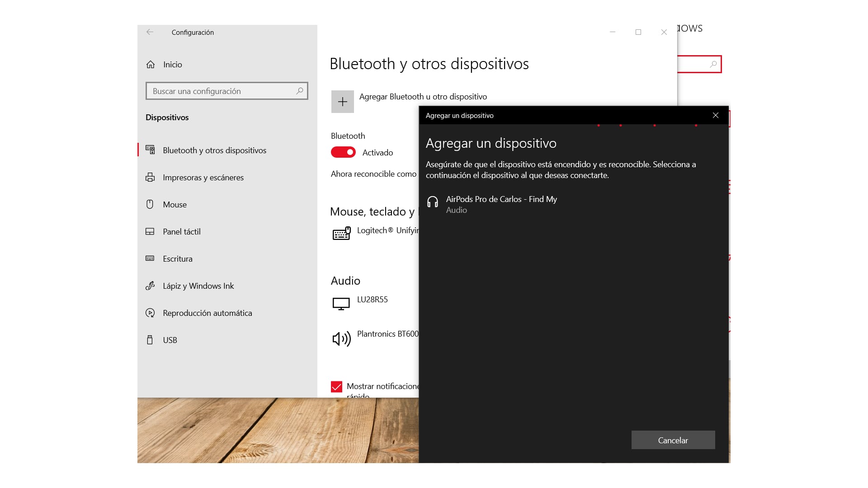Open Lápiz y Windows Ink settings
Image resolution: width=868 pixels, height=488 pixels.
coord(227,286)
